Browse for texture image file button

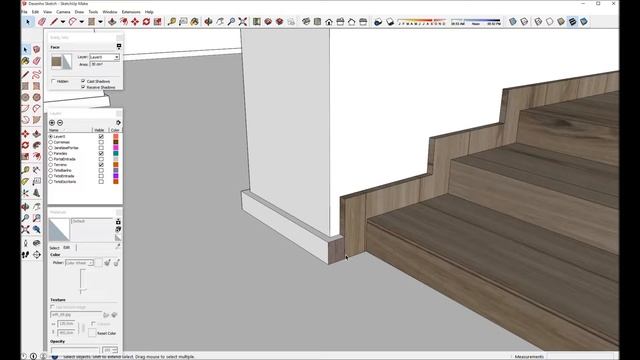point(106,315)
